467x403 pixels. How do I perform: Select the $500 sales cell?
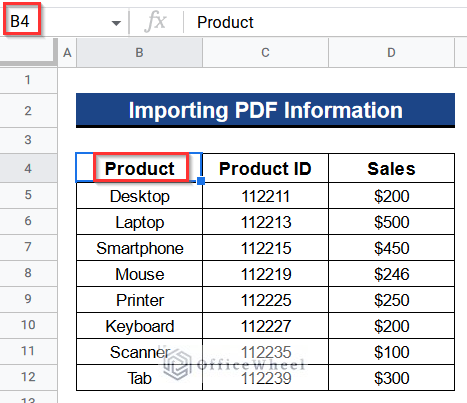[391, 222]
